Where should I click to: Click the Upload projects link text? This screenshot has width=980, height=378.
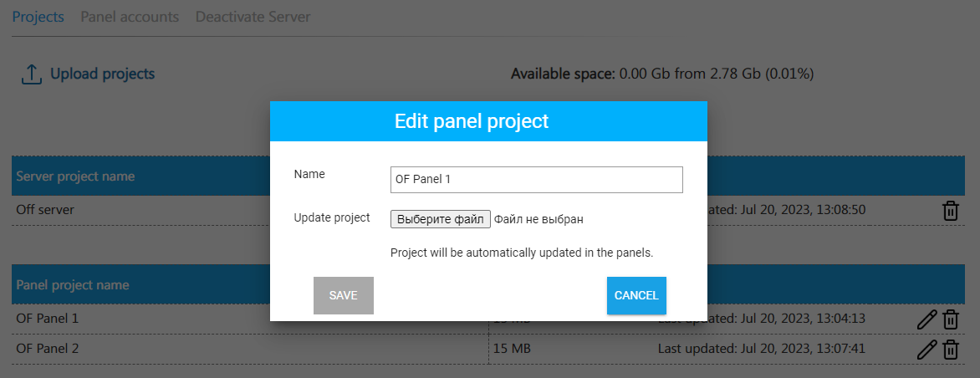coord(102,74)
